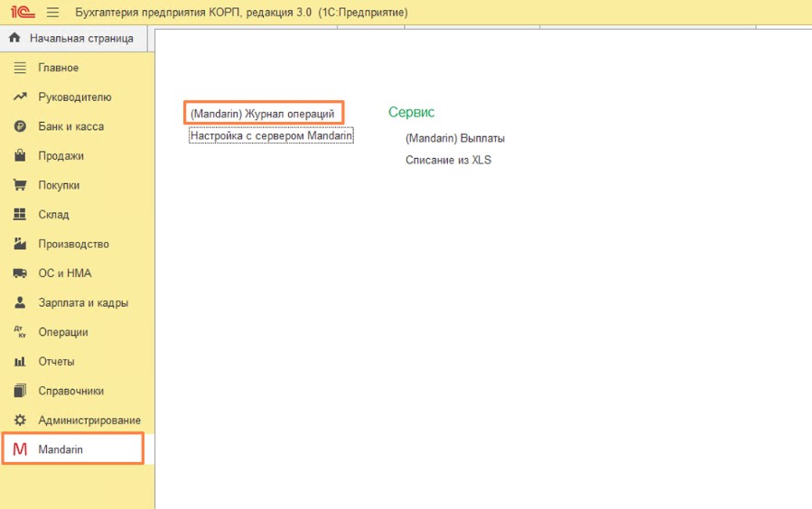Viewport: 812px width, 509px height.
Task: Open Настройка с сервером Mandarin link
Action: (271, 135)
